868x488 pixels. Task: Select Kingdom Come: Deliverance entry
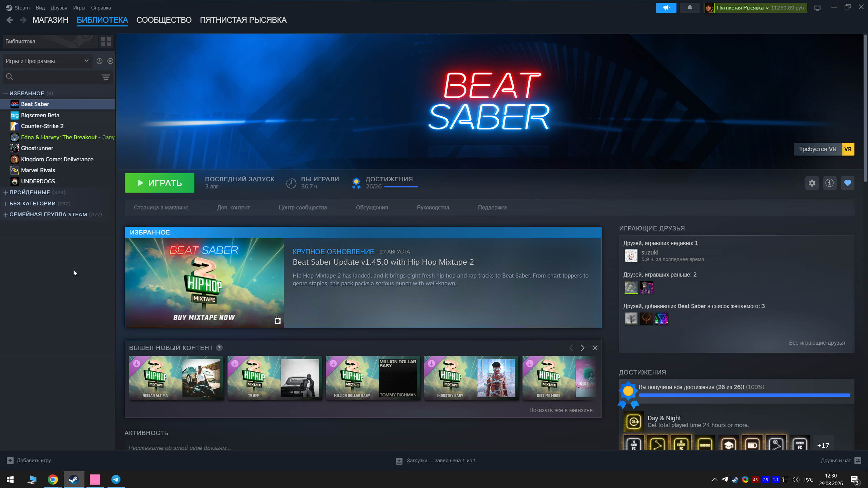58,159
